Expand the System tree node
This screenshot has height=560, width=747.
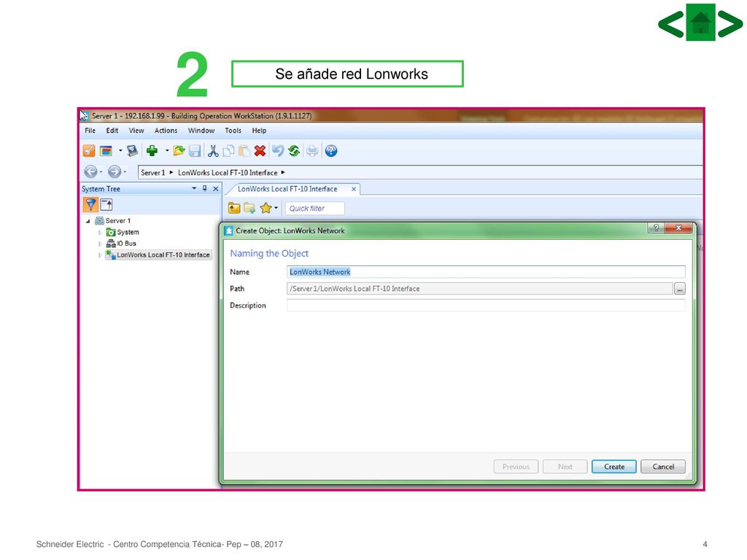[99, 233]
